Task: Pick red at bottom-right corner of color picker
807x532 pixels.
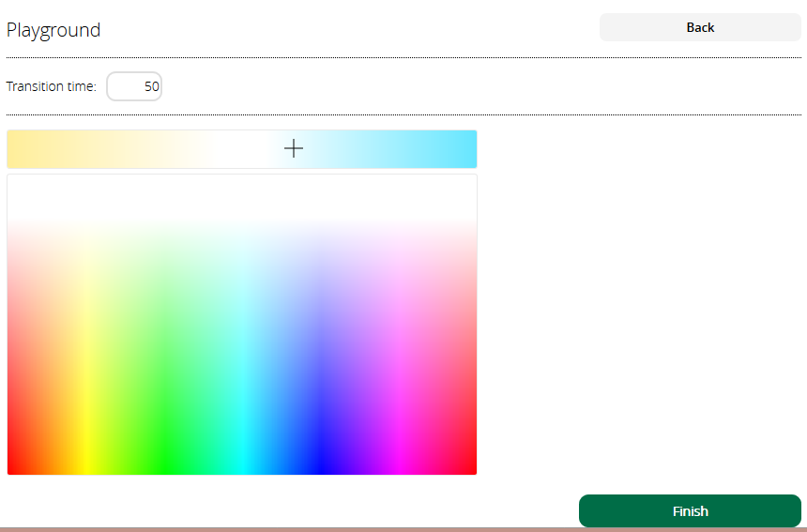Action: pos(472,469)
